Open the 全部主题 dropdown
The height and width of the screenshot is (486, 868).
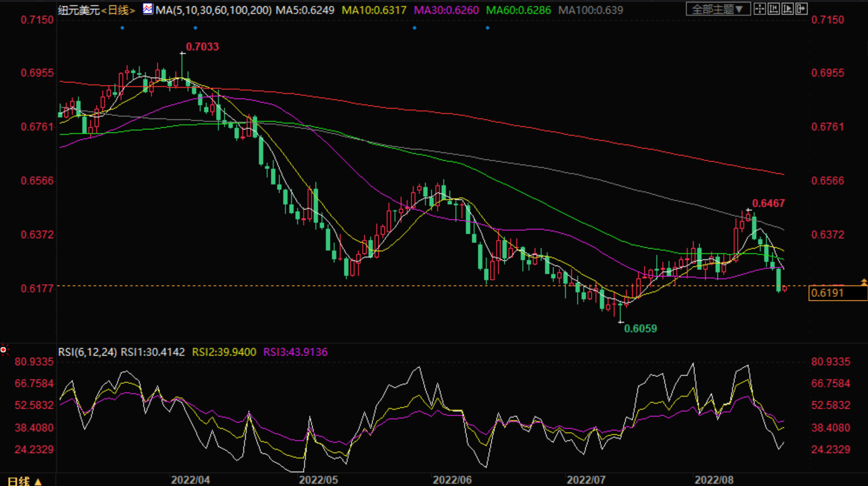(718, 9)
